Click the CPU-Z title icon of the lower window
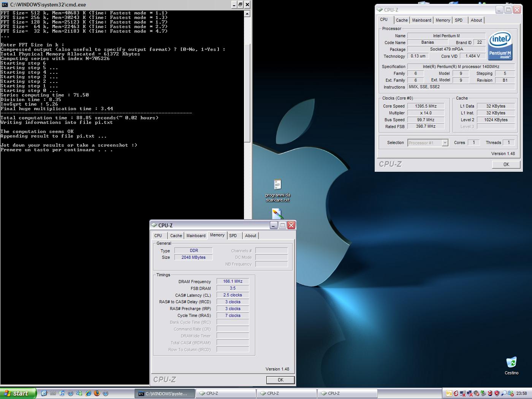Image resolution: width=532 pixels, height=399 pixels. (x=154, y=225)
